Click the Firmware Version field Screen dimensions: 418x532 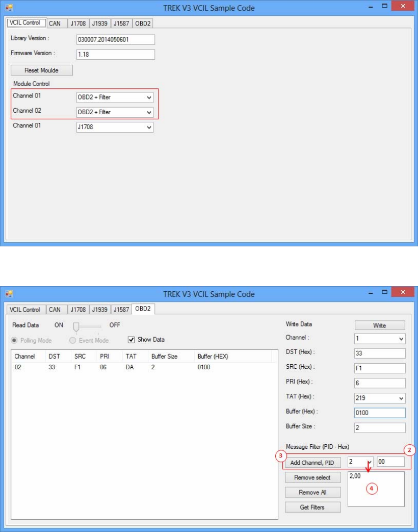[116, 54]
